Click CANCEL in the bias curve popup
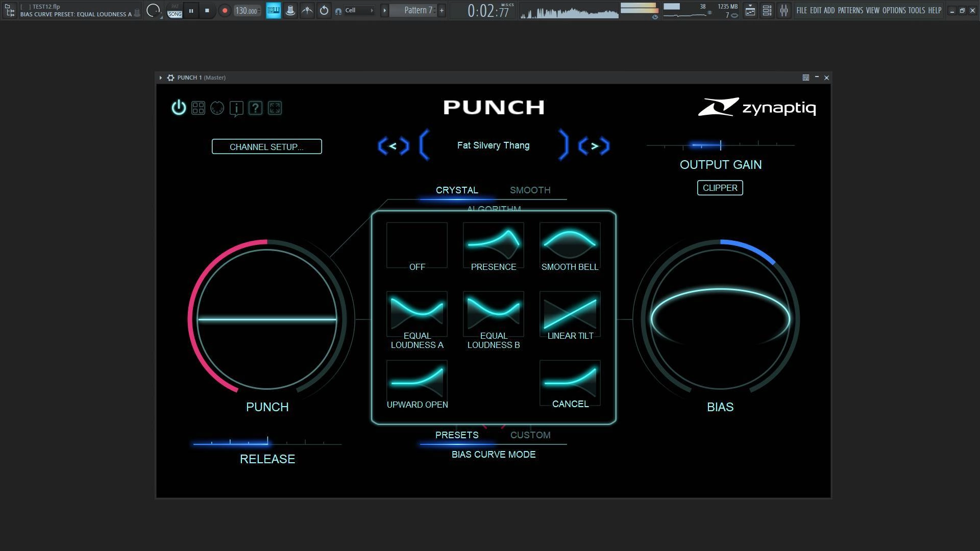 570,384
